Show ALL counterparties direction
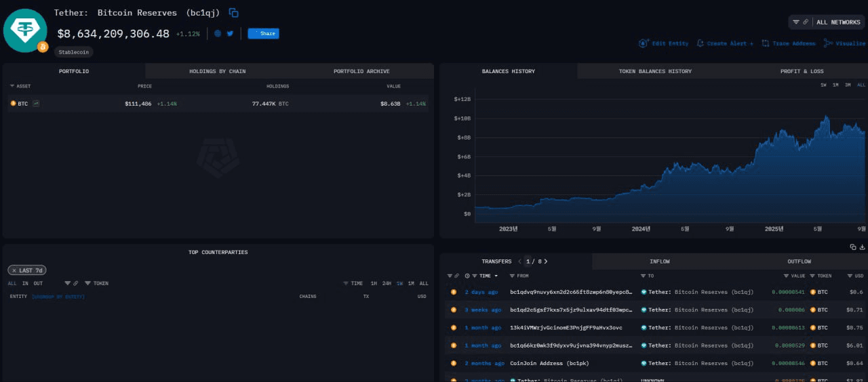Viewport: 868px width, 382px height. (12, 283)
